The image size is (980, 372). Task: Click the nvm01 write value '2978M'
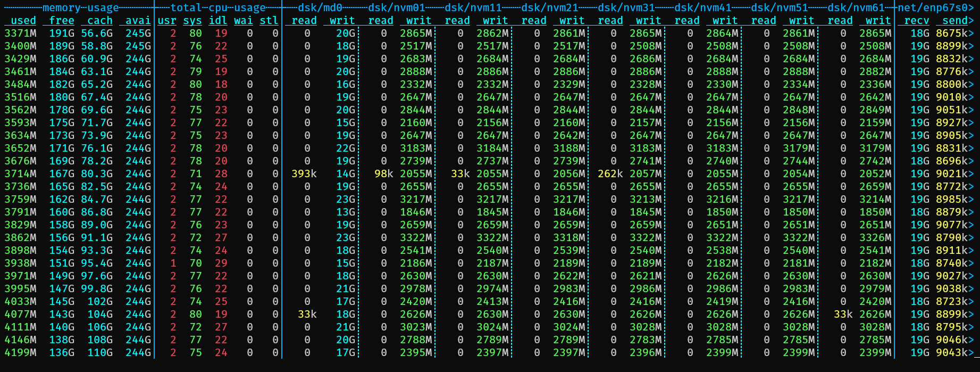(x=416, y=288)
